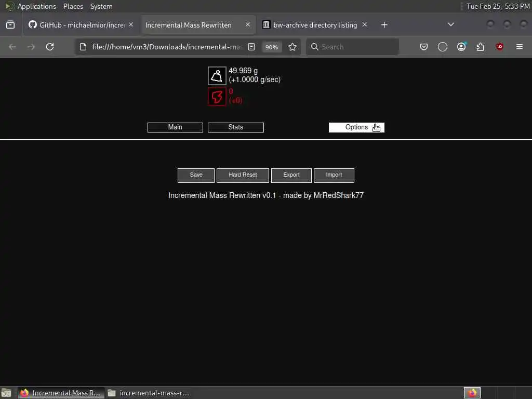Open the System menu
This screenshot has width=532, height=399.
click(101, 6)
